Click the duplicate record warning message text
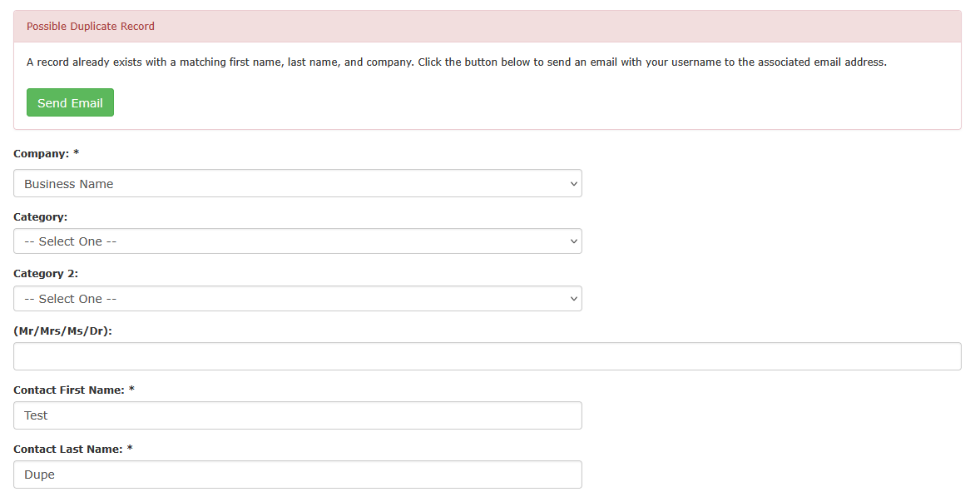 (x=457, y=62)
